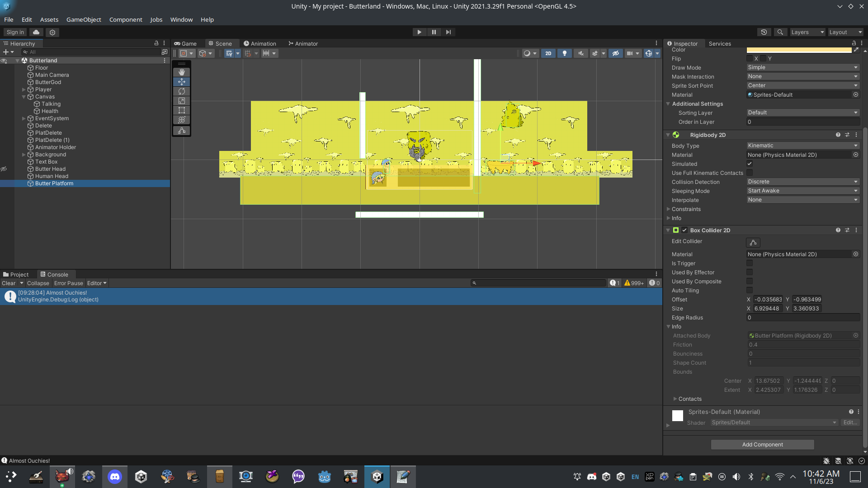Open the Edit Collider tool

tap(753, 243)
